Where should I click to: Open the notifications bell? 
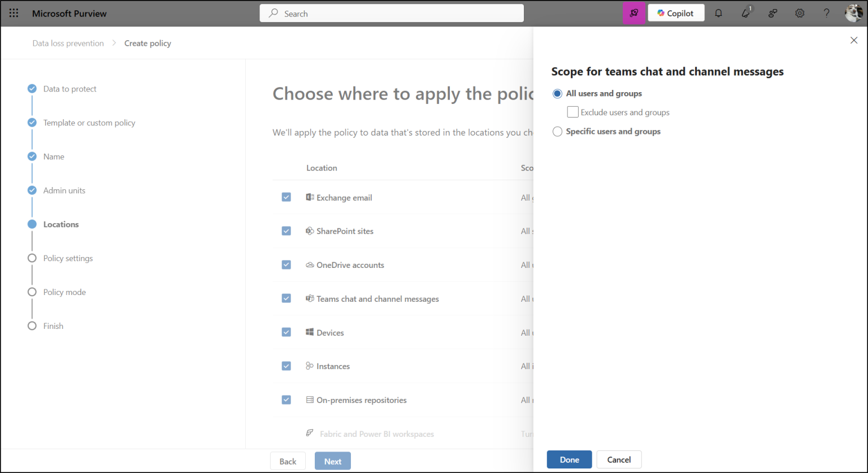(x=718, y=12)
